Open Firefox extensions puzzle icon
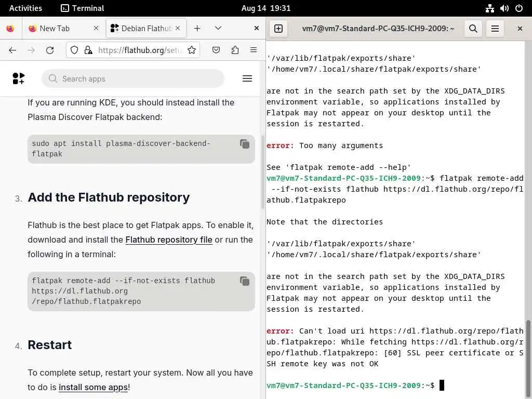The width and height of the screenshot is (532, 399). coord(235,50)
